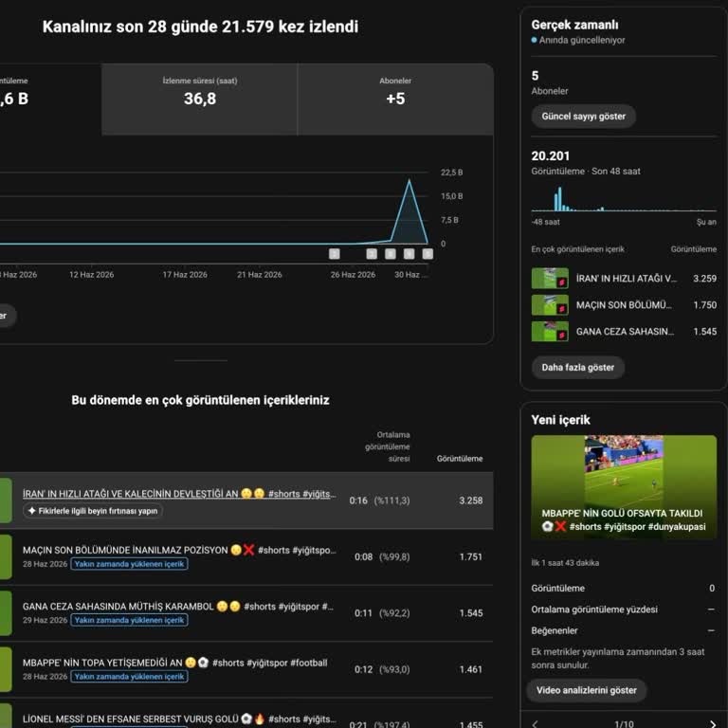Image resolution: width=728 pixels, height=728 pixels.
Task: Go to next new content card arrow
Action: click(x=713, y=723)
